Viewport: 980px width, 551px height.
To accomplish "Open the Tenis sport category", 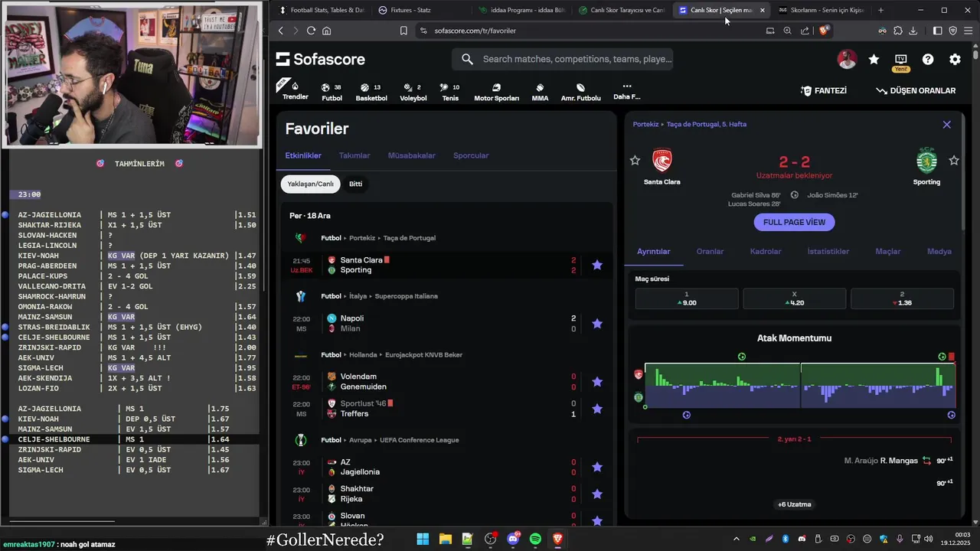I will 450,92.
